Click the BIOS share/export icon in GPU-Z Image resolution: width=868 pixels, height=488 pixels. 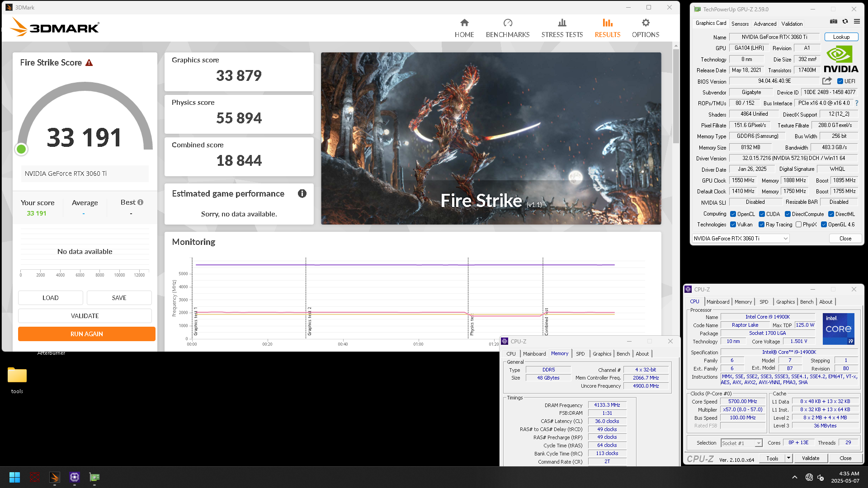(827, 81)
